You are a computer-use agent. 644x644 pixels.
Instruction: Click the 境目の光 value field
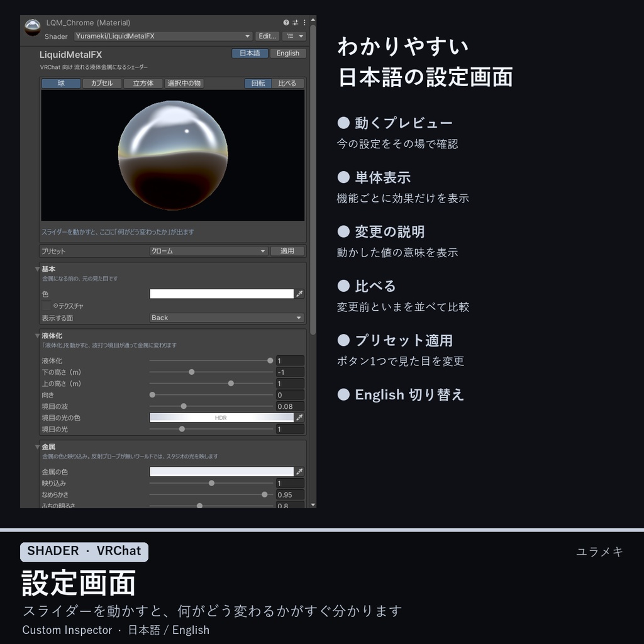click(290, 429)
